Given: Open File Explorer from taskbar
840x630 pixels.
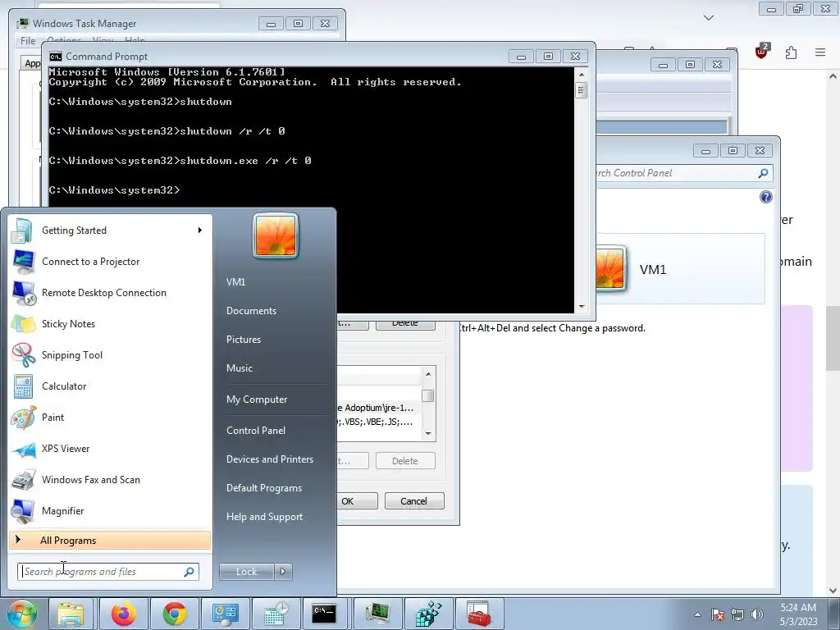Looking at the screenshot, I should 71,614.
